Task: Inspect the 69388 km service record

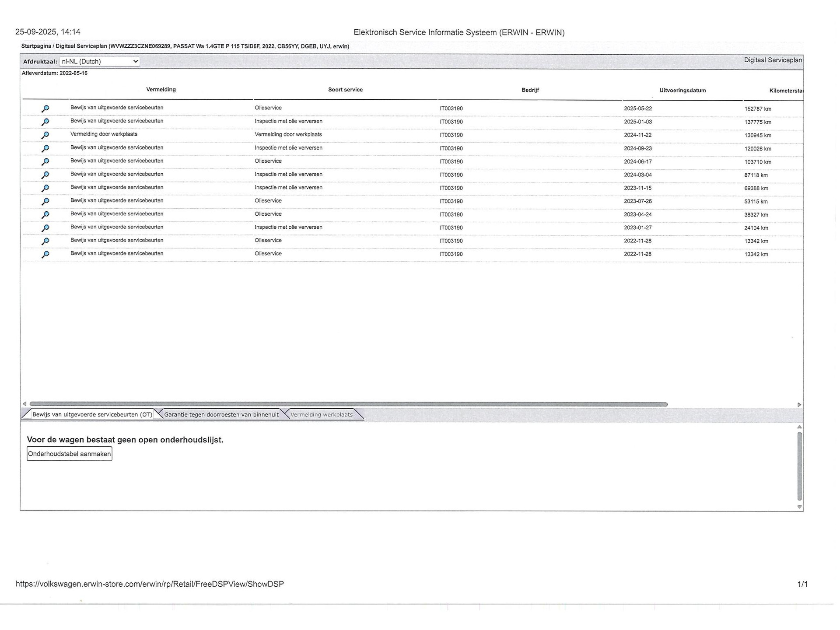Action: pos(45,188)
